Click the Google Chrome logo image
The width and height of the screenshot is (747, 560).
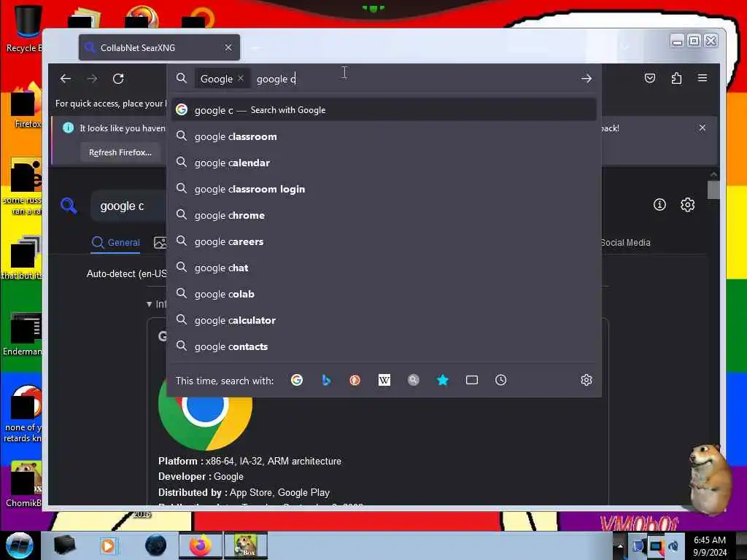[x=205, y=413]
